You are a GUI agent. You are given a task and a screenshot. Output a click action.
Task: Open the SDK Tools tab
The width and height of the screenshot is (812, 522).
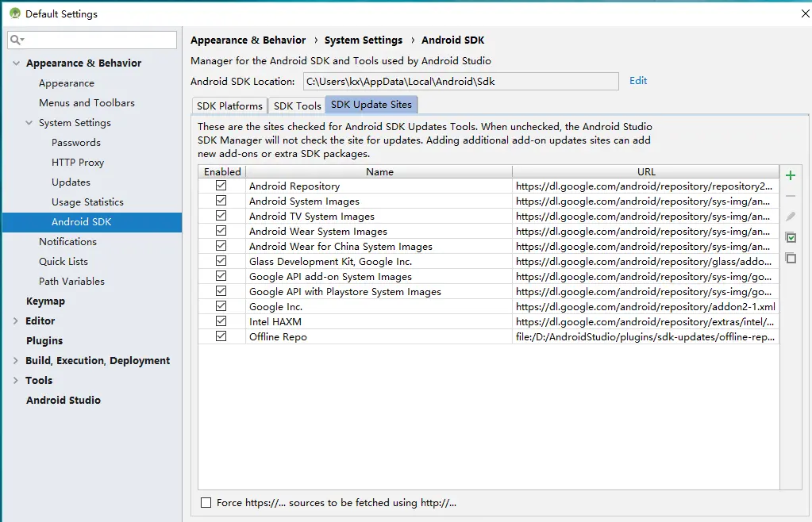coord(297,106)
